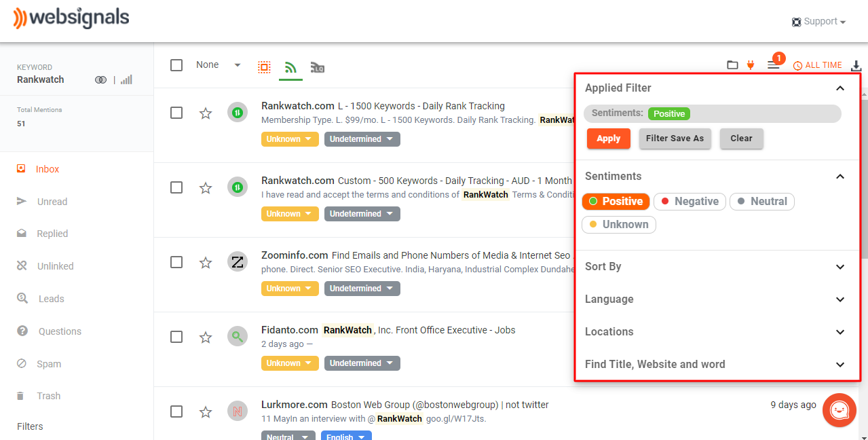Click the green Positive tag in applied filter
The height and width of the screenshot is (440, 868).
[x=669, y=114]
